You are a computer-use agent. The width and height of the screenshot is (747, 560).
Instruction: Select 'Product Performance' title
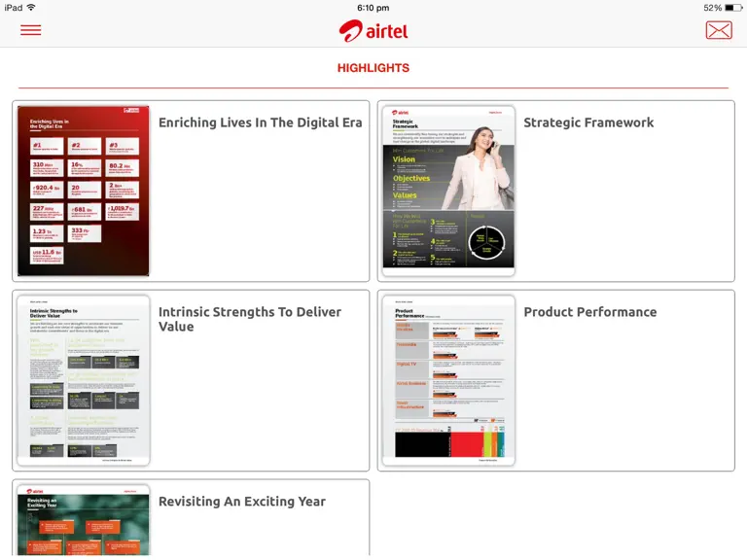pos(589,312)
